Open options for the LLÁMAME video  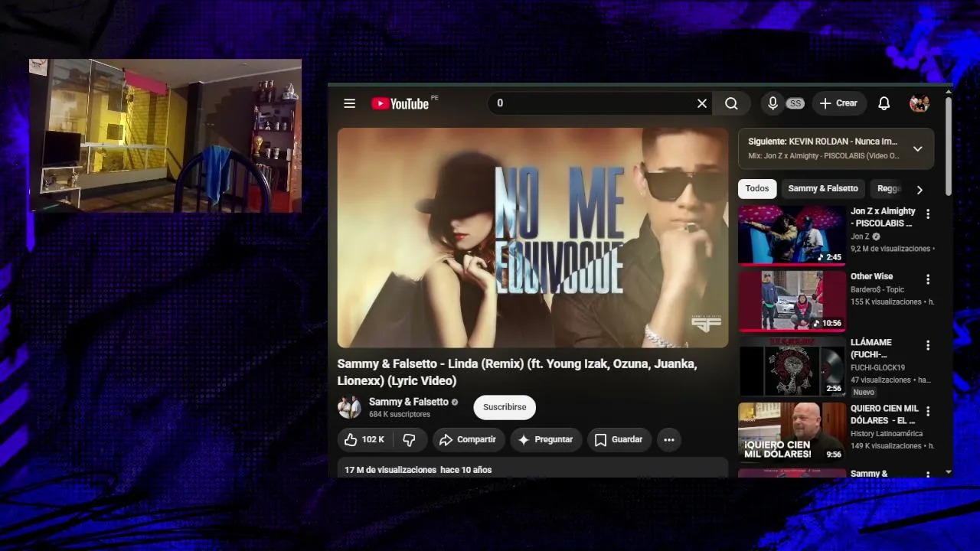pyautogui.click(x=928, y=346)
